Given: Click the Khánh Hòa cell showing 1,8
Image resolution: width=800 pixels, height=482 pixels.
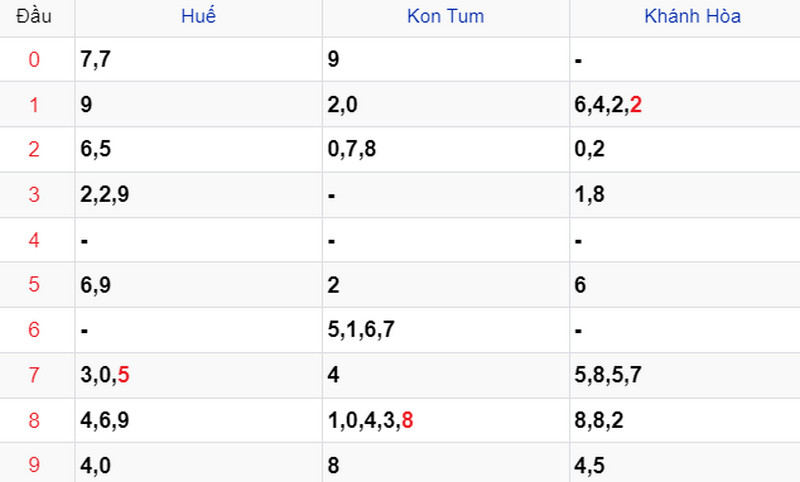Looking at the screenshot, I should pos(685,195).
